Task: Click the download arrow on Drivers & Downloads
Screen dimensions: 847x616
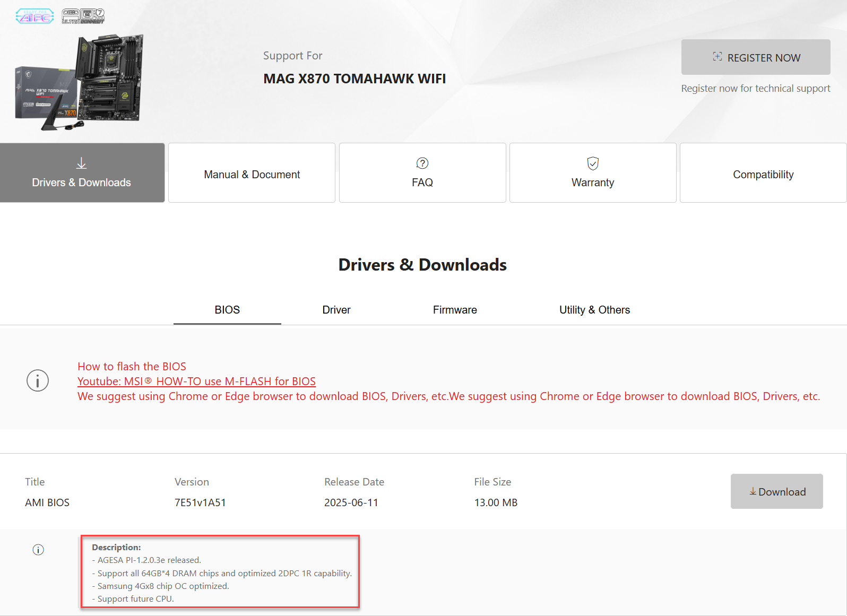Action: (x=81, y=163)
